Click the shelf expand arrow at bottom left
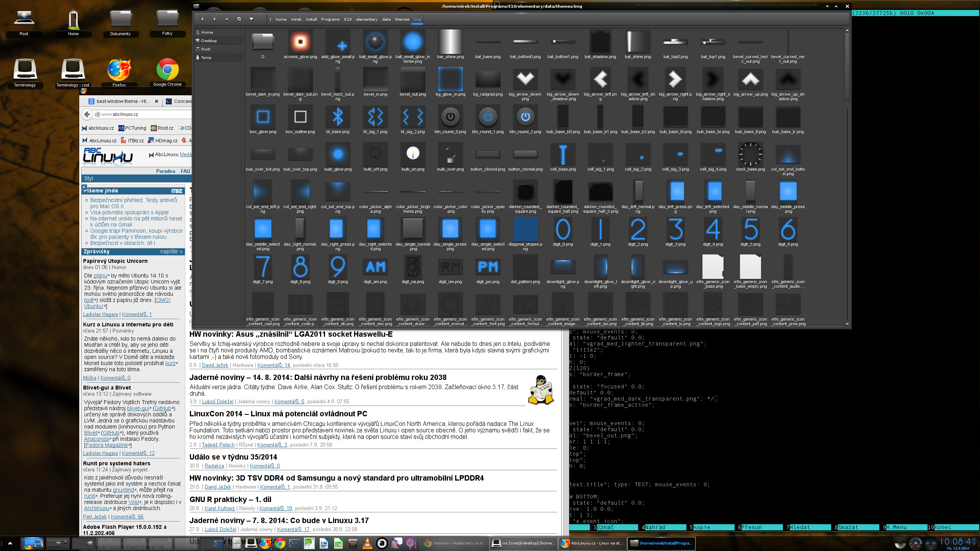 pos(10,543)
